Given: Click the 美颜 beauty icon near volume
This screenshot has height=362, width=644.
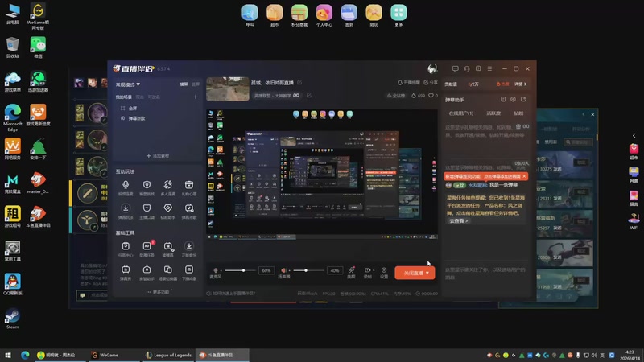Looking at the screenshot, I should [351, 272].
